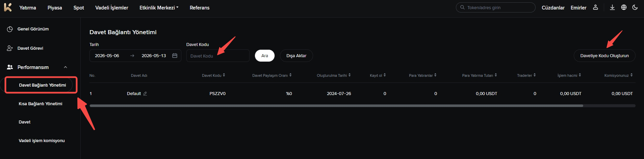Focus the Davet Kodu input field

tap(218, 56)
